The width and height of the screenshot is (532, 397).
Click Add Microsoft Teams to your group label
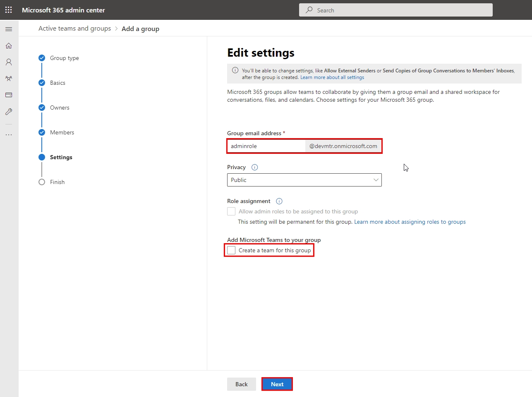point(274,240)
